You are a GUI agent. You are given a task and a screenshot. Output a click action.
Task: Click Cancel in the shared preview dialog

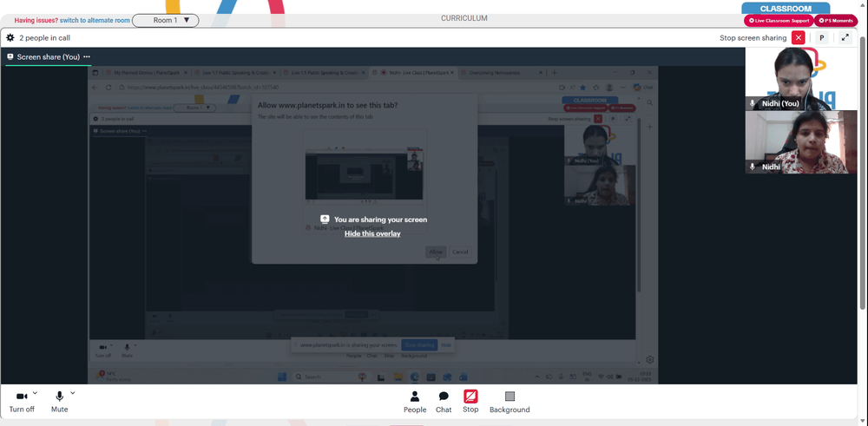460,252
